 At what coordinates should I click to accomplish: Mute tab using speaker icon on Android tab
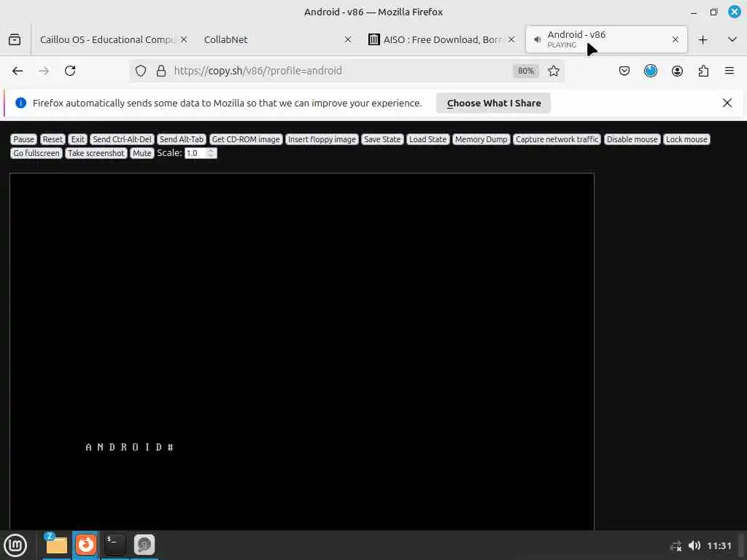point(538,39)
